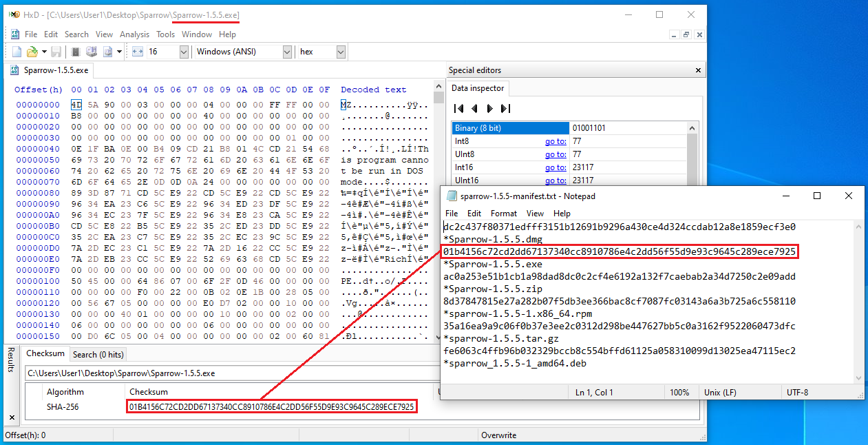Click the go to link for Int16
This screenshot has width=868, height=445.
(x=555, y=167)
